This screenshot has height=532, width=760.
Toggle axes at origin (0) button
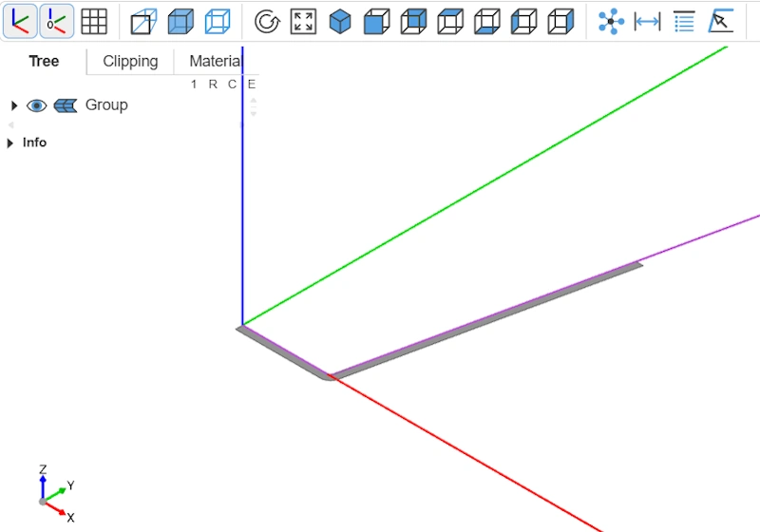pos(57,21)
